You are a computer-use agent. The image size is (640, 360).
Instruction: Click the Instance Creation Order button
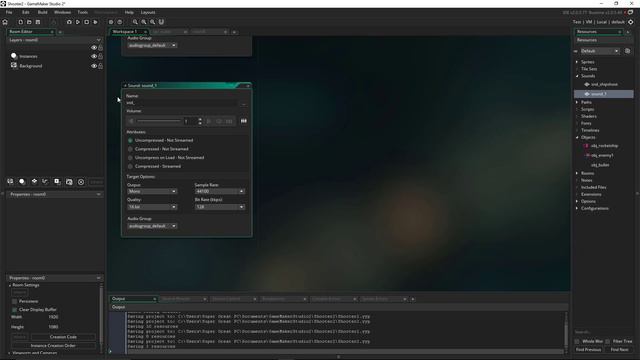click(53, 345)
